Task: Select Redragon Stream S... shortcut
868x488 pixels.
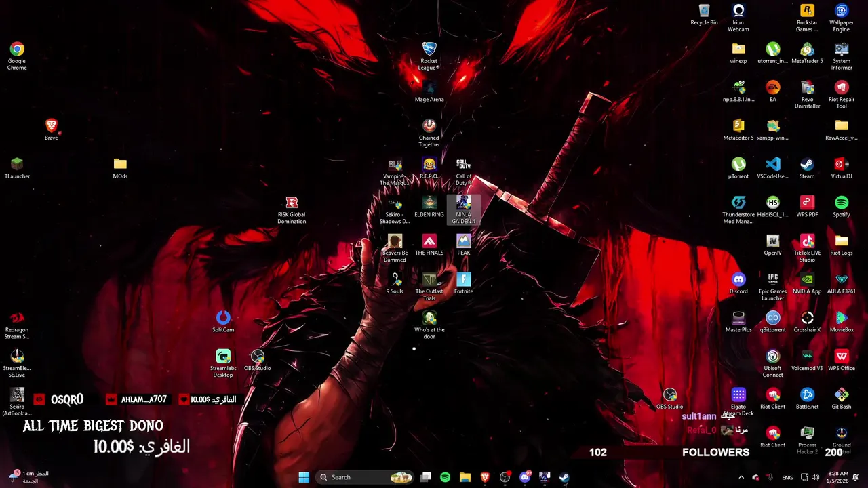Action: (17, 325)
